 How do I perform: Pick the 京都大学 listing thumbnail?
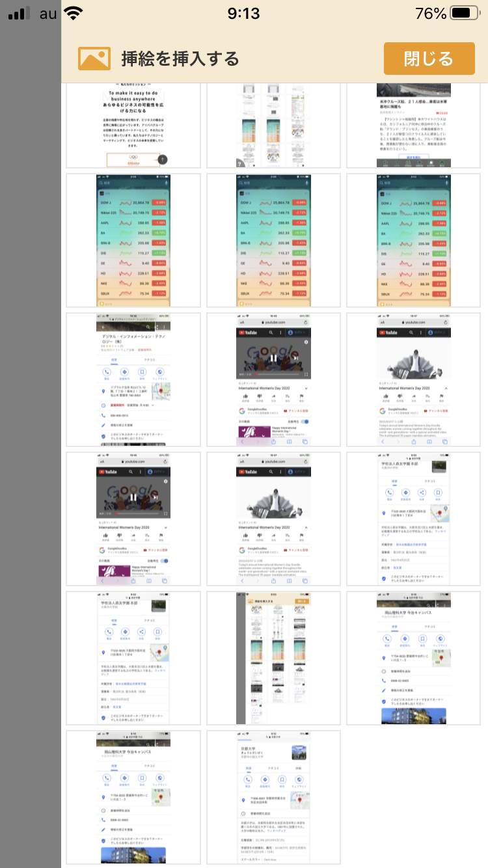click(x=273, y=797)
